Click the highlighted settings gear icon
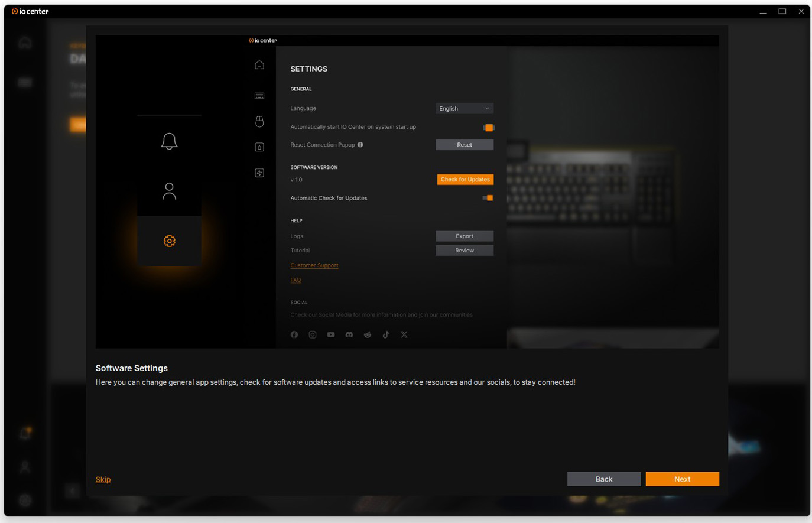The width and height of the screenshot is (812, 523). pos(169,241)
